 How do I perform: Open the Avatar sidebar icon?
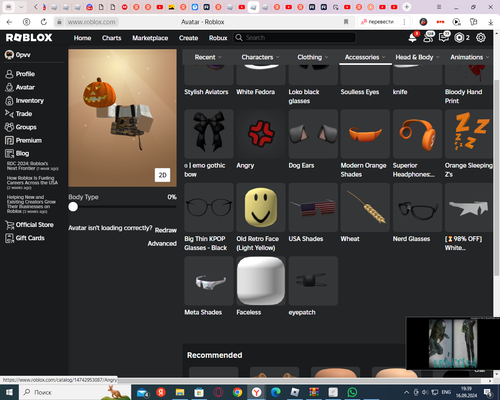pos(9,87)
